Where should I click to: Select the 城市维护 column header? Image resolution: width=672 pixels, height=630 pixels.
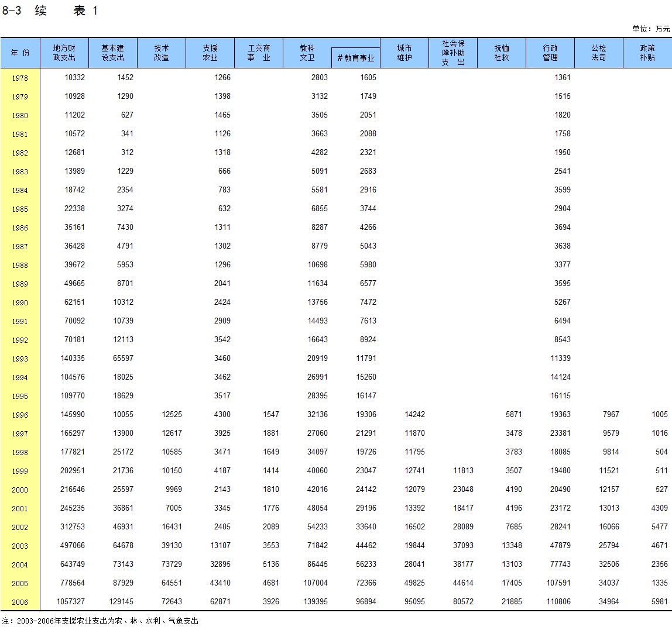pos(404,53)
